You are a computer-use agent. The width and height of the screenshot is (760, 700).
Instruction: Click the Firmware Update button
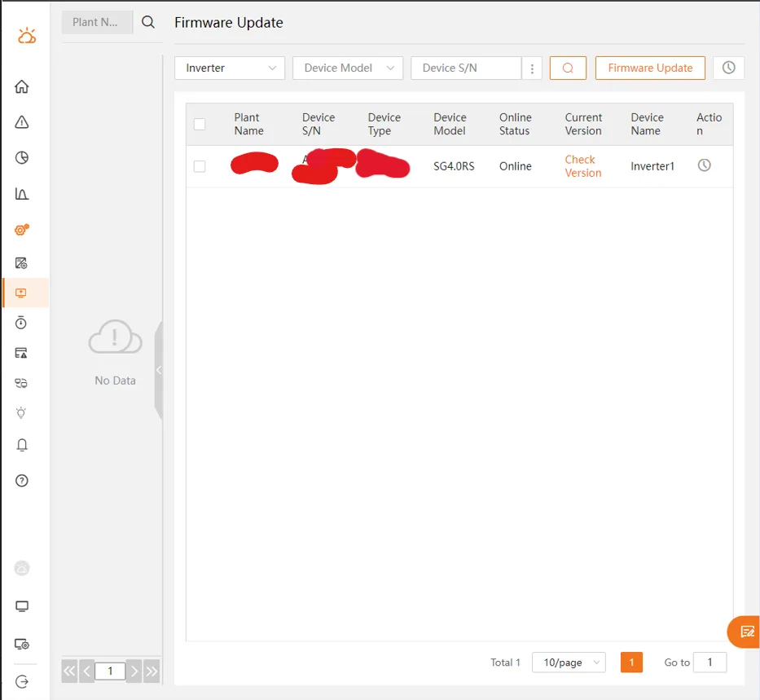(650, 68)
